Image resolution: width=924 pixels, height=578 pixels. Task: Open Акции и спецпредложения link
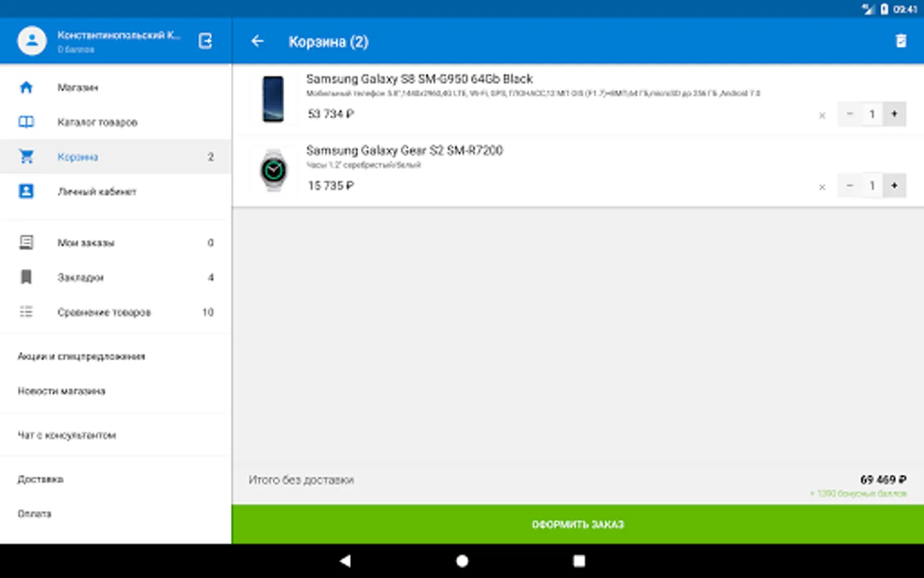(81, 356)
